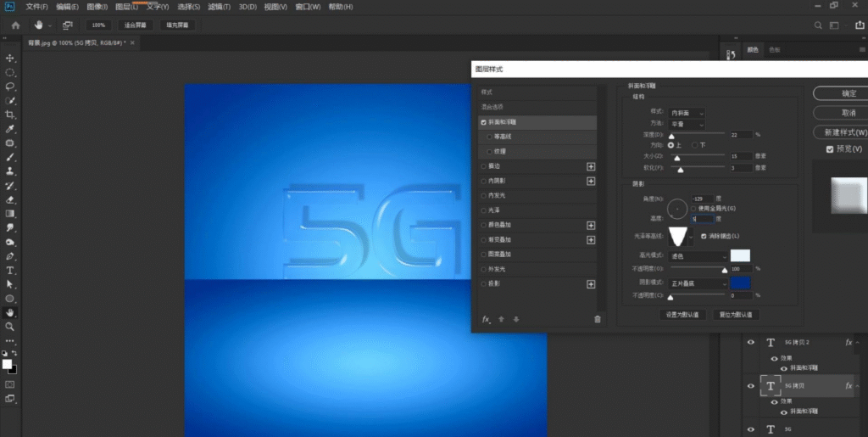Open the Style (样式) dropdown 内斜面
Viewport: 868px width, 437px height.
[x=686, y=113]
